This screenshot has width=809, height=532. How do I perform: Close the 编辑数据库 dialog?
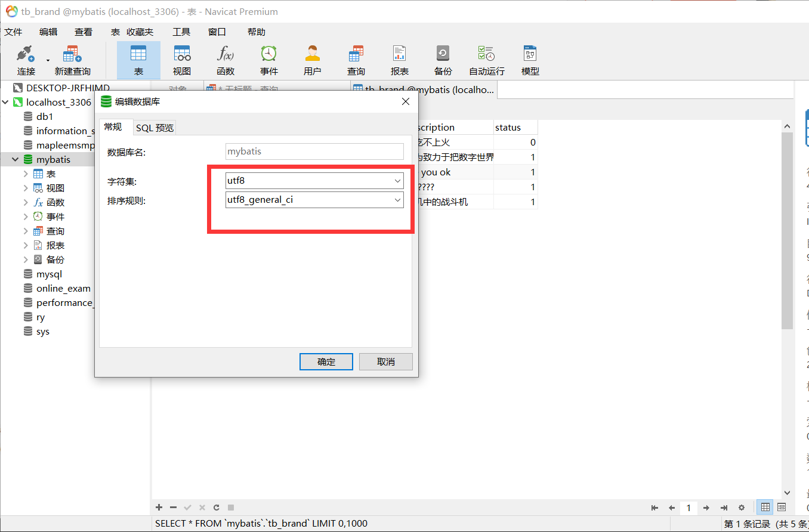click(x=406, y=102)
